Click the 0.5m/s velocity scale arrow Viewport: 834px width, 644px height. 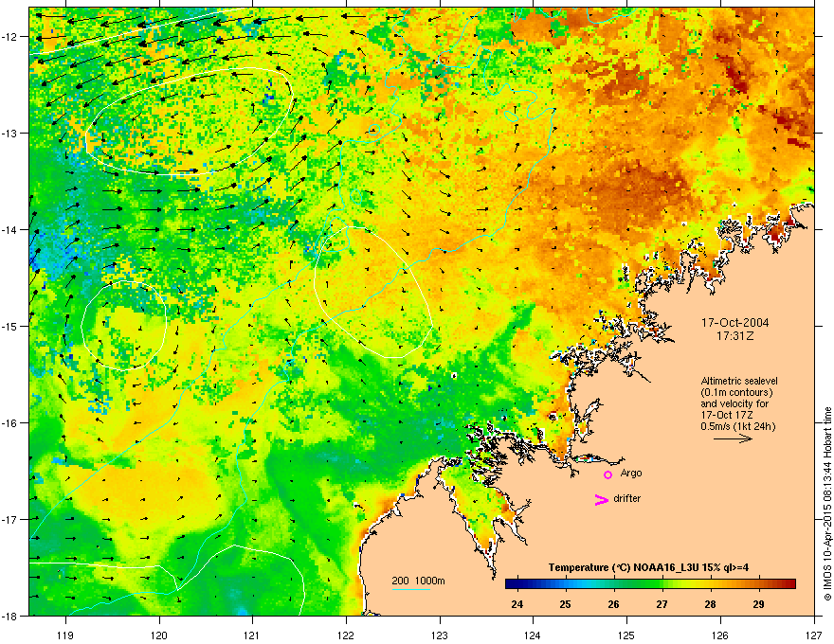[733, 438]
